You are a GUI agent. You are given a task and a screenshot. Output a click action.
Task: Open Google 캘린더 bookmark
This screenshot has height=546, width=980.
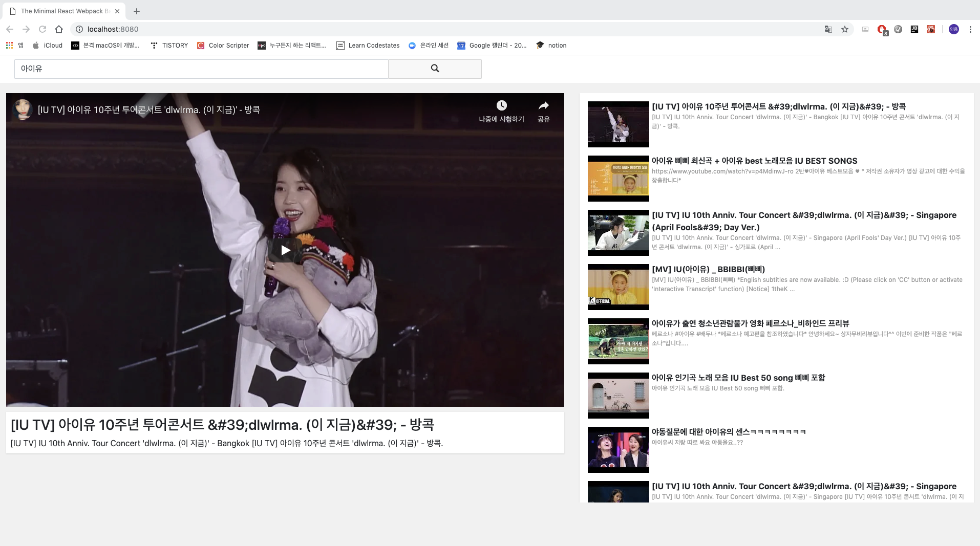point(492,45)
